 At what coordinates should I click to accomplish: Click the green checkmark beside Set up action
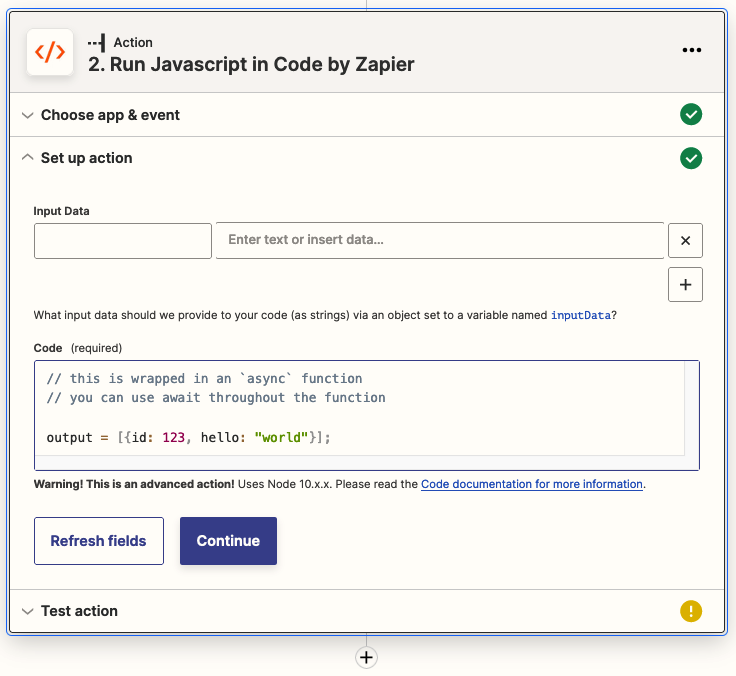point(691,158)
